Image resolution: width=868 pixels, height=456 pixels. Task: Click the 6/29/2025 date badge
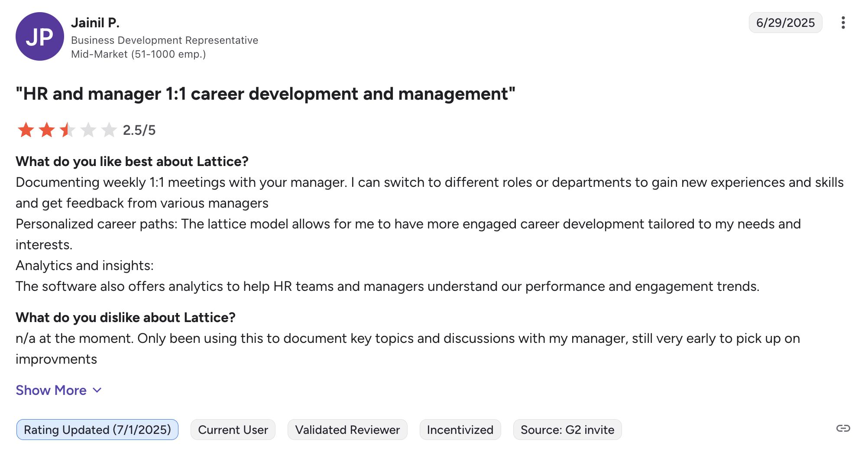coord(786,23)
